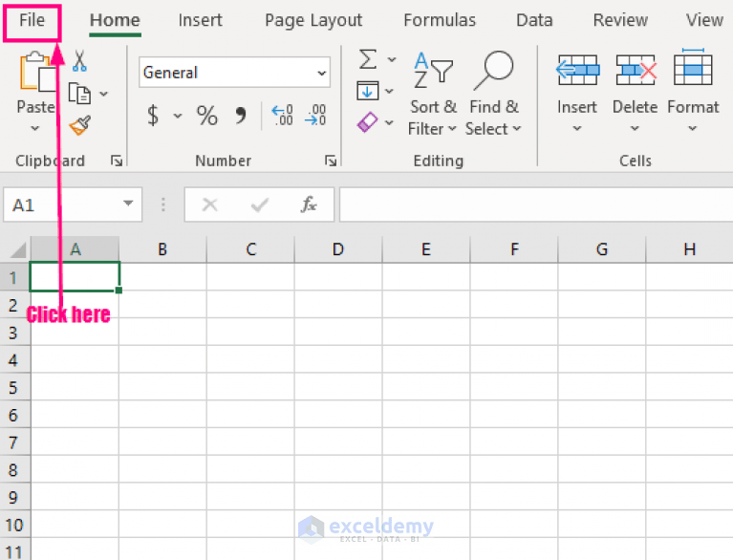Open the Review tab
Screen dimensions: 733x560
[620, 21]
